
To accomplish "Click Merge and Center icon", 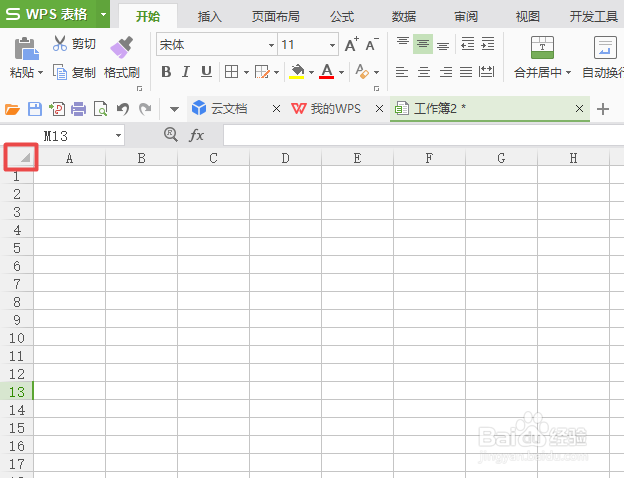I will point(542,47).
